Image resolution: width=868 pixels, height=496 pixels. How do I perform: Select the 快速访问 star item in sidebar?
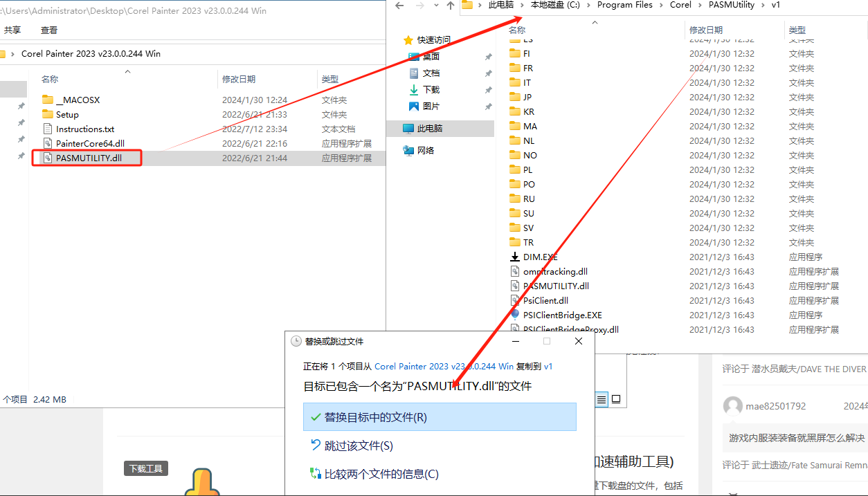433,40
